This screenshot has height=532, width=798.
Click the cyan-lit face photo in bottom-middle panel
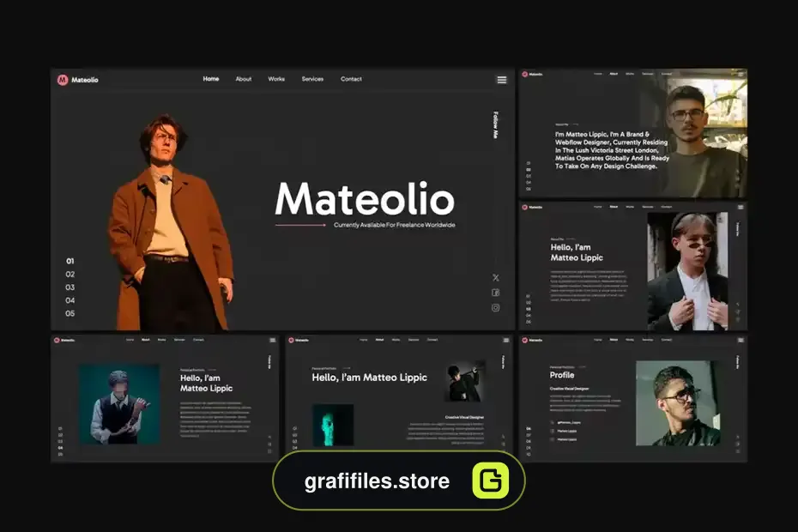pos(333,425)
